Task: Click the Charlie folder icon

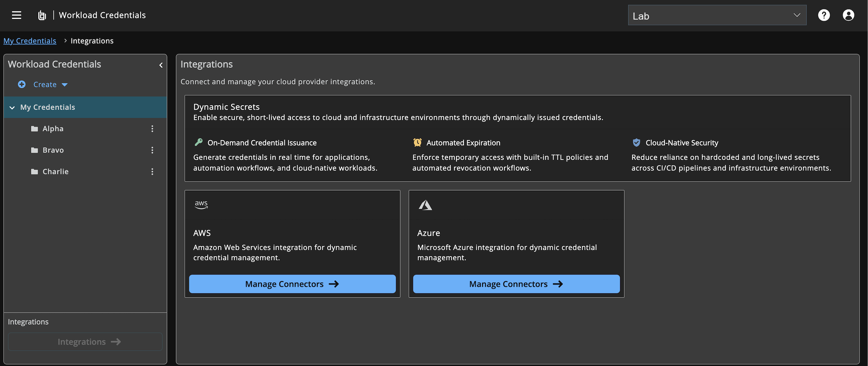Action: [x=34, y=172]
